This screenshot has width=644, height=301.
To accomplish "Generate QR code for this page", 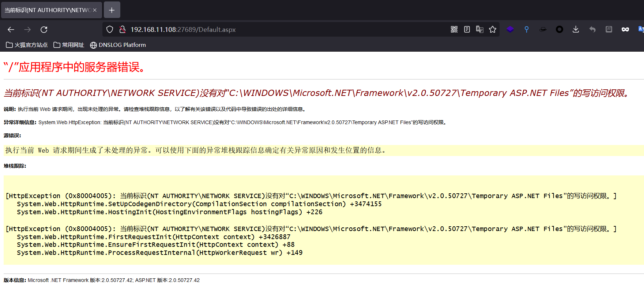I will (454, 29).
